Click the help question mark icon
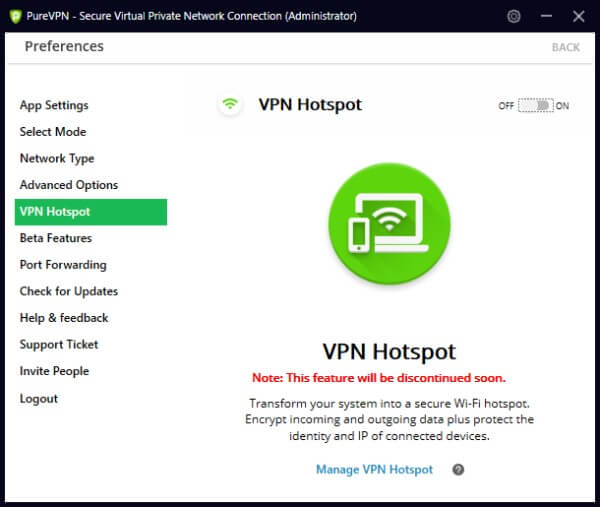The width and height of the screenshot is (600, 507). (458, 469)
